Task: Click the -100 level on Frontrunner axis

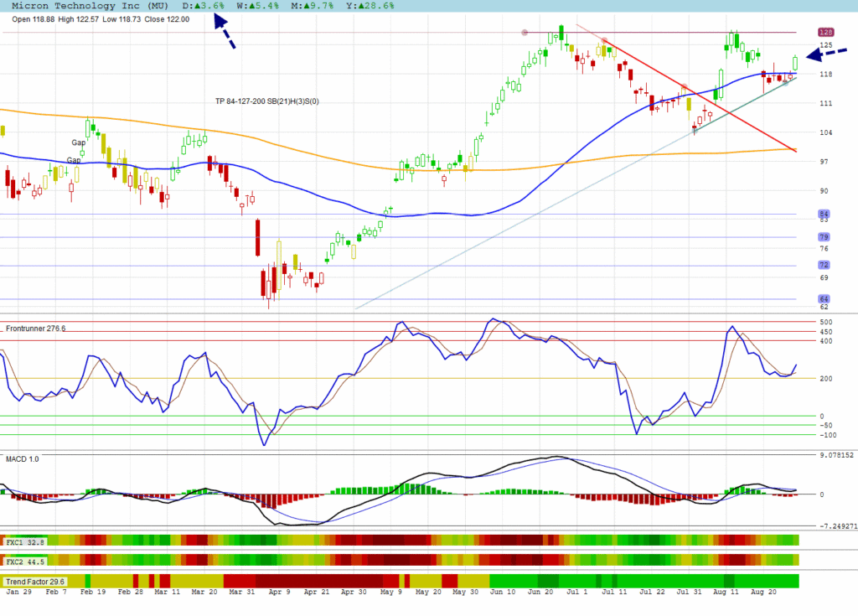Action: point(828,435)
